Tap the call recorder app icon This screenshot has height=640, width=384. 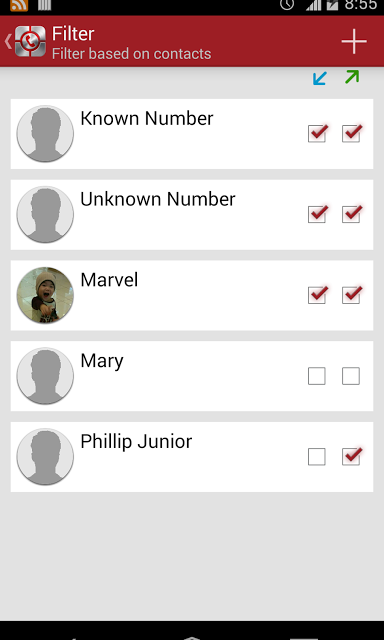pyautogui.click(x=30, y=41)
